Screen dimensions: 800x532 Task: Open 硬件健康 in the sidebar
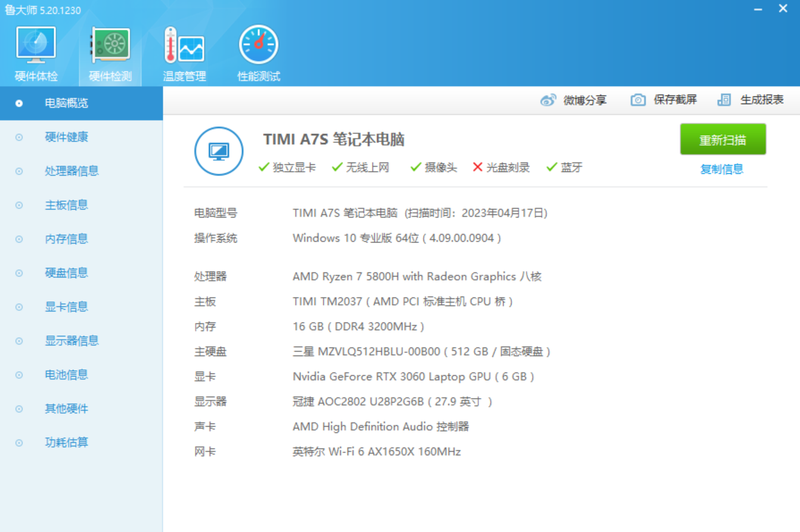[81, 137]
